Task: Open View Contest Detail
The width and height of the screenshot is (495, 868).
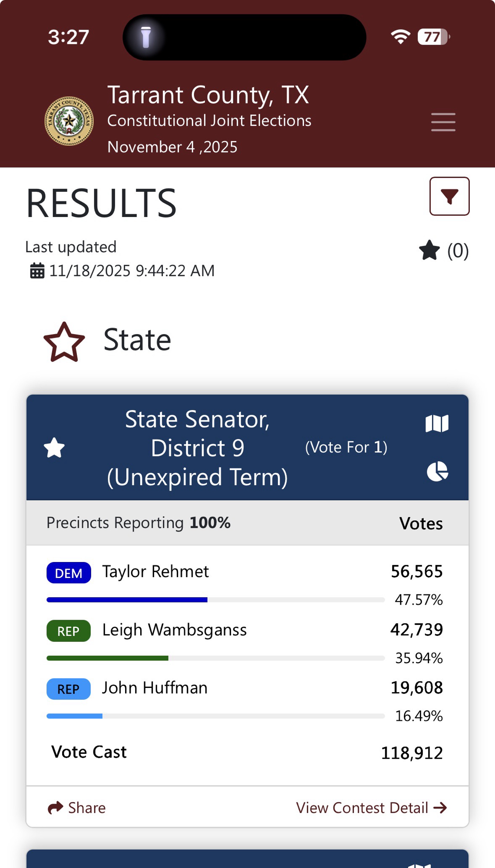Action: [362, 808]
